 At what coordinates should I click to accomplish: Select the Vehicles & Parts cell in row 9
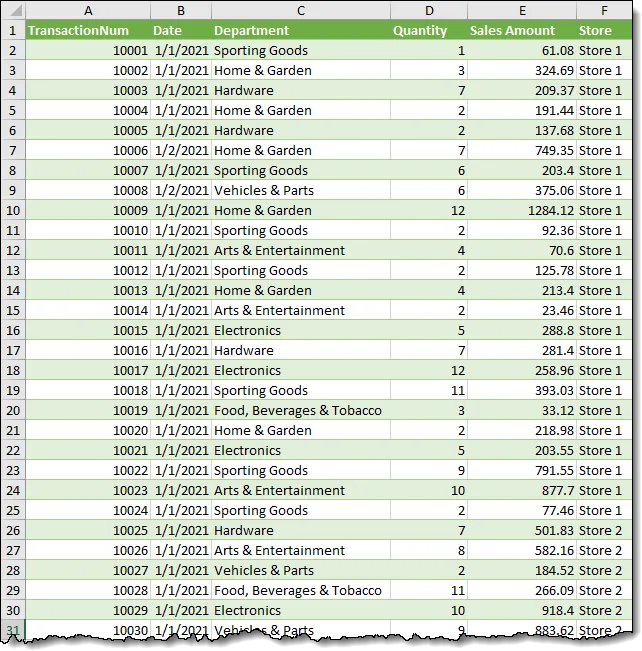pos(300,191)
